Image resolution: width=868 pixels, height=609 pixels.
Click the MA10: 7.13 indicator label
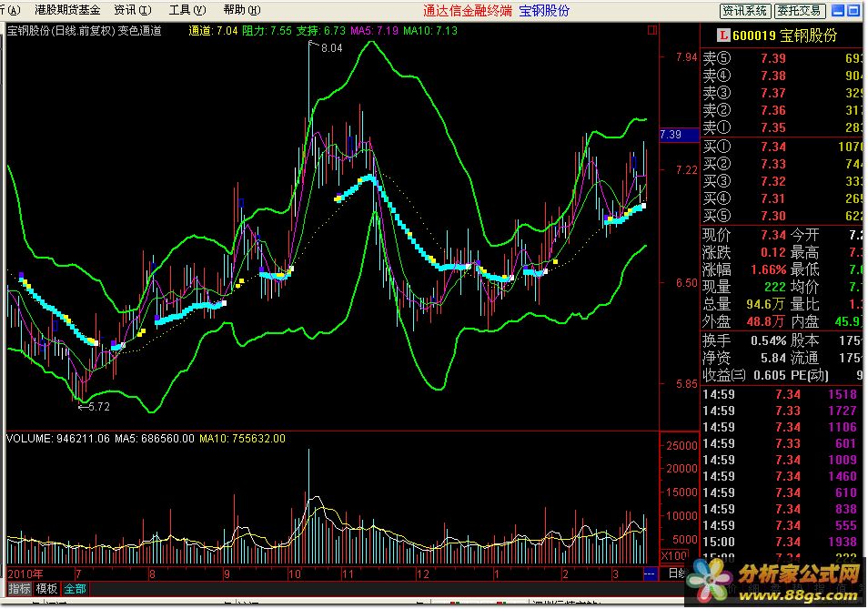430,30
